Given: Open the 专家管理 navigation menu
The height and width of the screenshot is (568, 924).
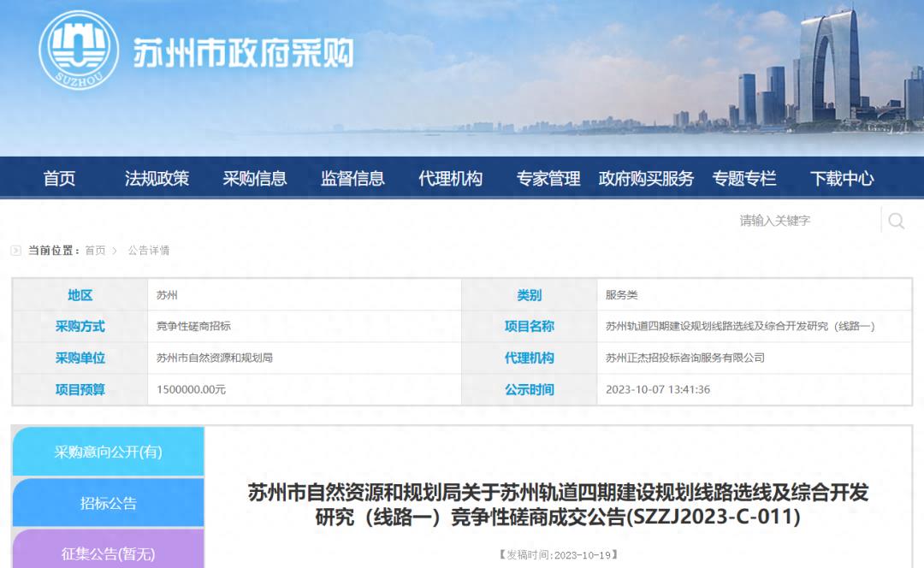Looking at the screenshot, I should (548, 178).
